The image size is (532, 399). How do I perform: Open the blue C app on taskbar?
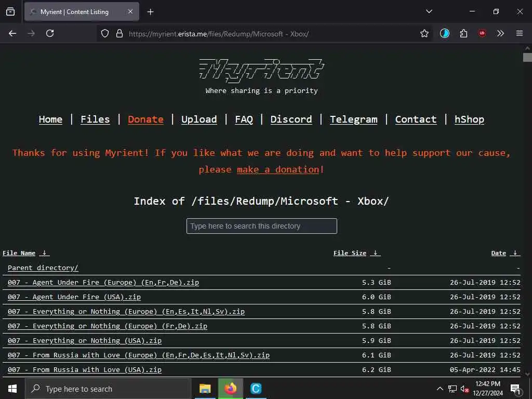click(x=256, y=389)
